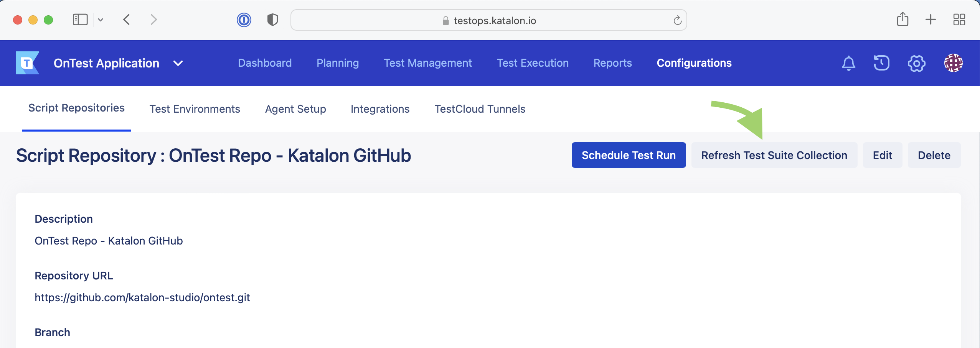The image size is (980, 348).
Task: Click the description text 'OnTest Repo - Katalon GitHub'
Action: point(109,241)
